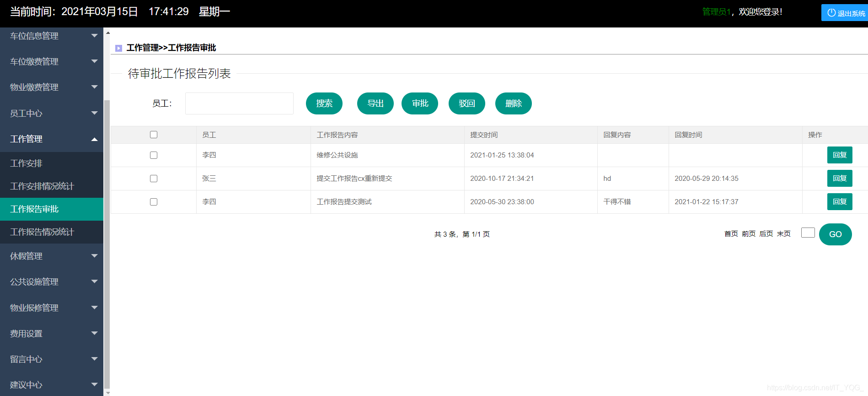Open the 工作报告情况统计 submenu item
868x396 pixels.
(x=52, y=232)
